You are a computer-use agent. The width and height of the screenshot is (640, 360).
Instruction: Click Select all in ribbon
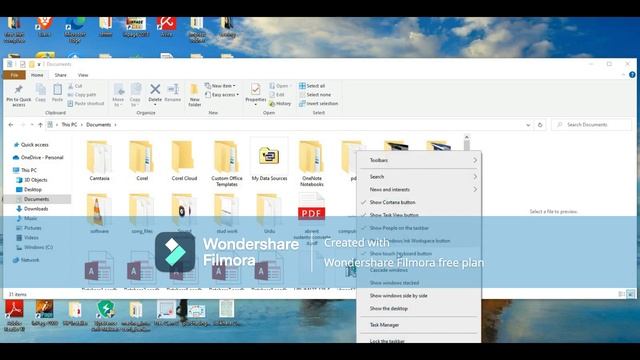click(312, 86)
